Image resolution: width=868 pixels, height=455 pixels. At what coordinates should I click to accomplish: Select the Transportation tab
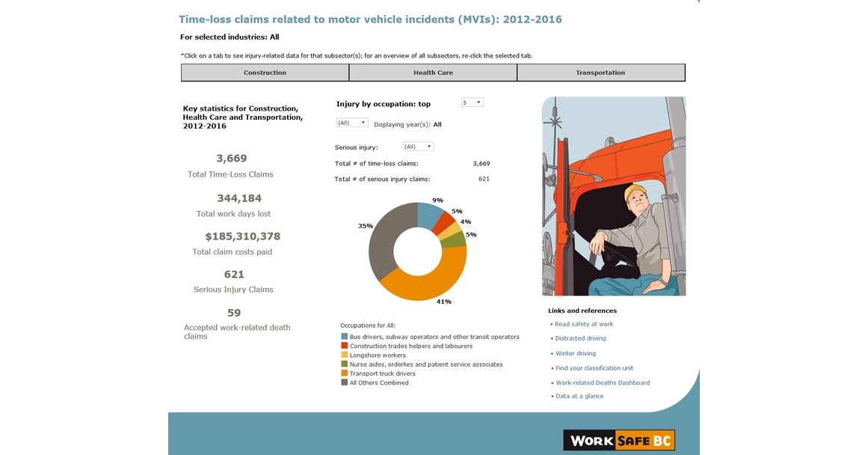click(601, 72)
